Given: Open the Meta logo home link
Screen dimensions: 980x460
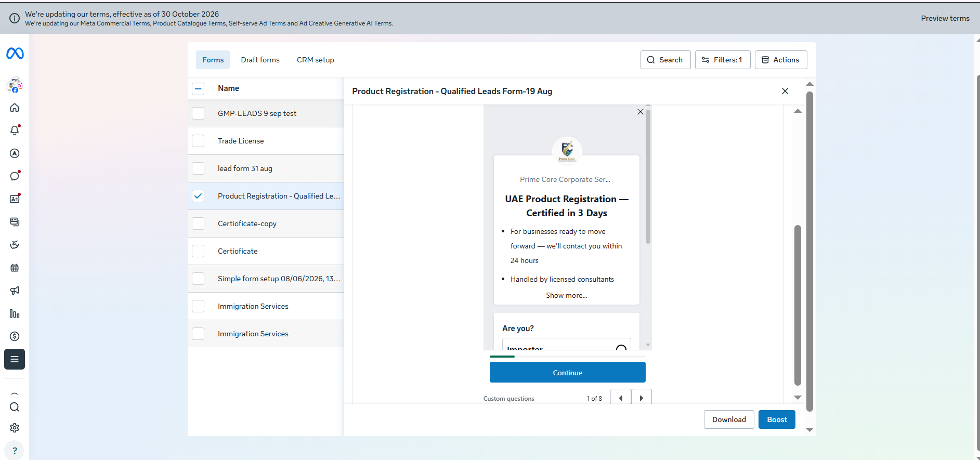Looking at the screenshot, I should pyautogui.click(x=15, y=54).
